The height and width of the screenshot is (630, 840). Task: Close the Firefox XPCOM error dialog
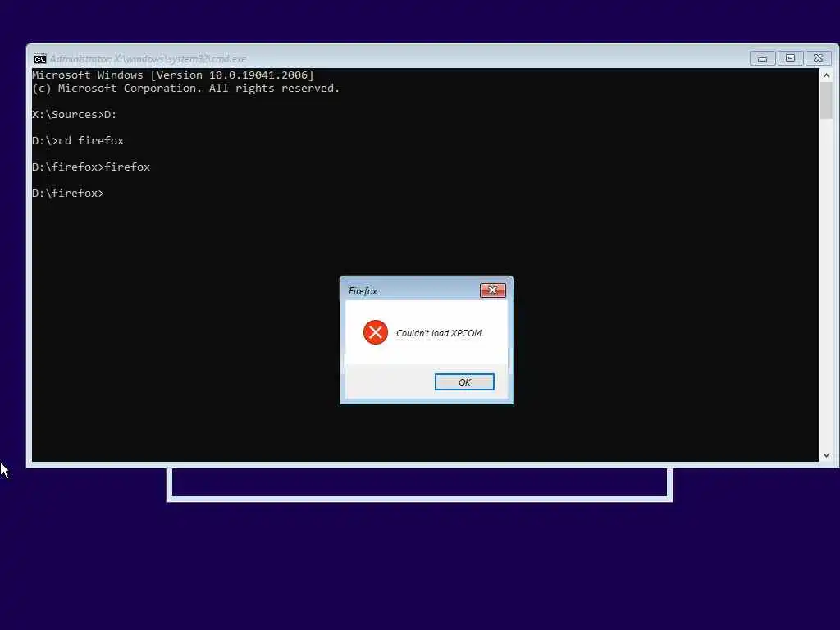(493, 290)
